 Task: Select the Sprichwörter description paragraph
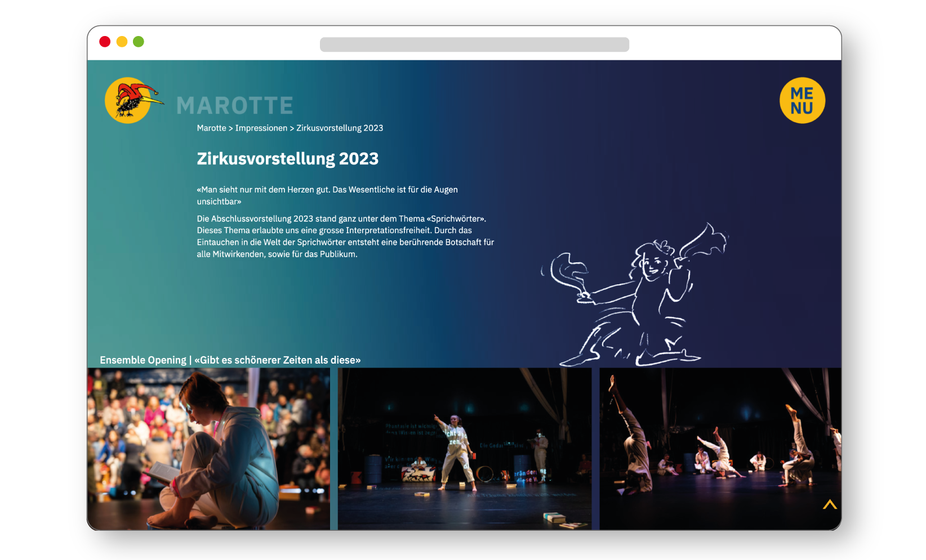pyautogui.click(x=345, y=236)
